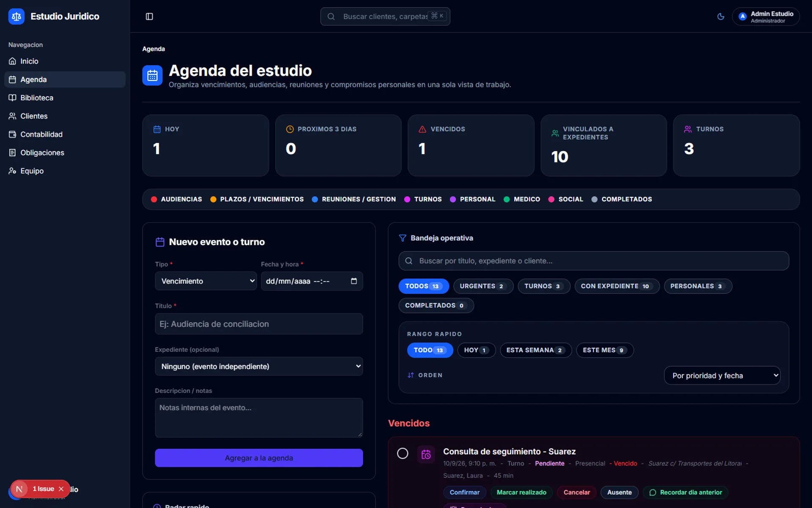The height and width of the screenshot is (508, 812).
Task: Click the Descripcion notas textarea
Action: coord(259,417)
